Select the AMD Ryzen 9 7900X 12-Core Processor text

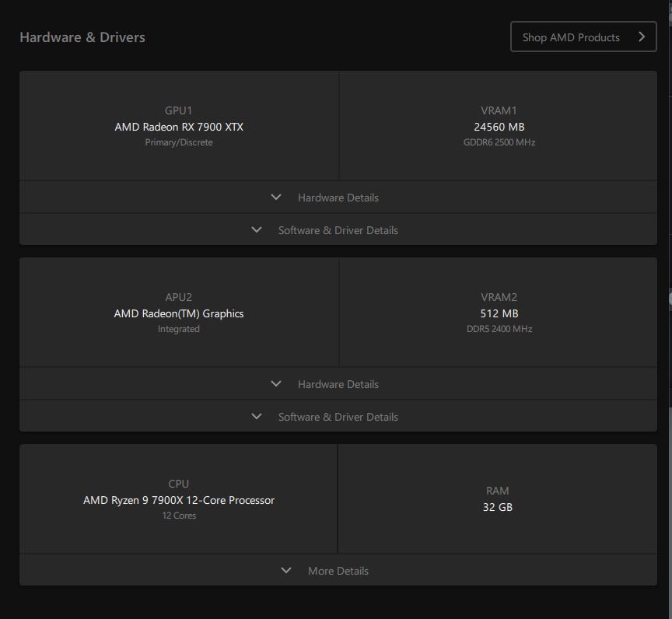click(x=179, y=500)
